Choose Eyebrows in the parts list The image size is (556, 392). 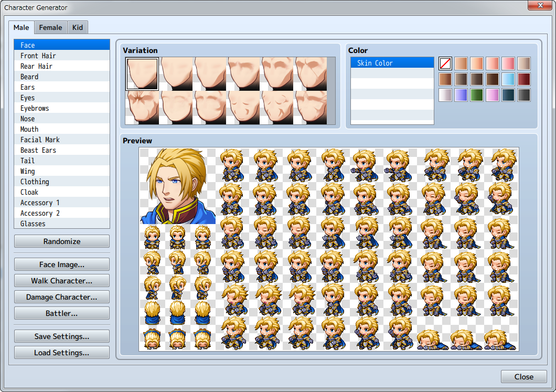tap(62, 108)
